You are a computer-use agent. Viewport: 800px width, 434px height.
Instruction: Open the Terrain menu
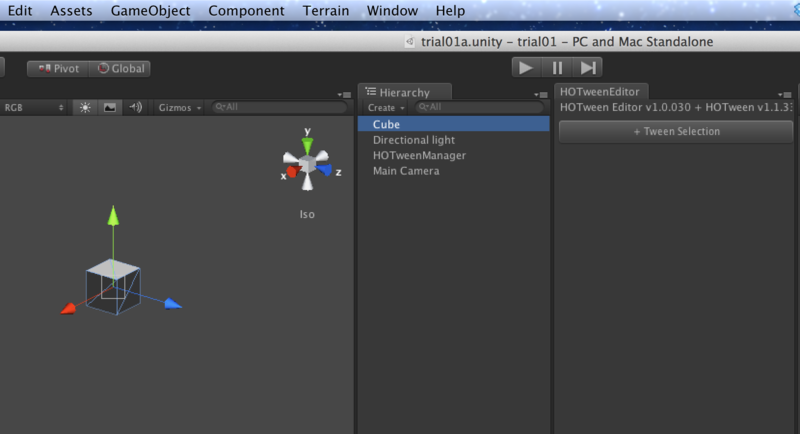pyautogui.click(x=326, y=11)
